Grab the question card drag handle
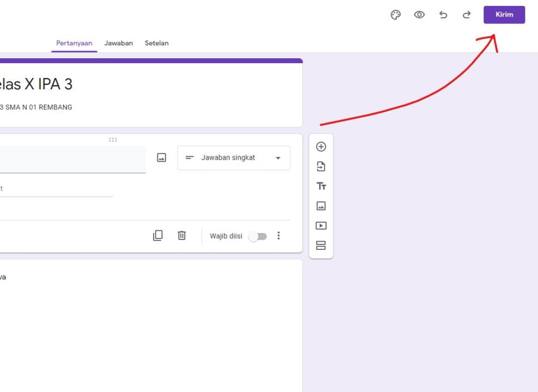 113,139
